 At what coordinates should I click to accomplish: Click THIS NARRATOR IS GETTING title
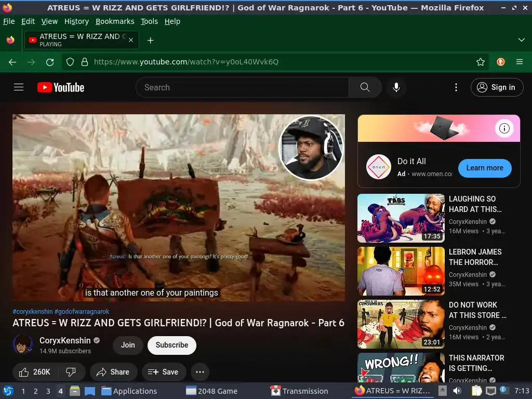(476, 363)
